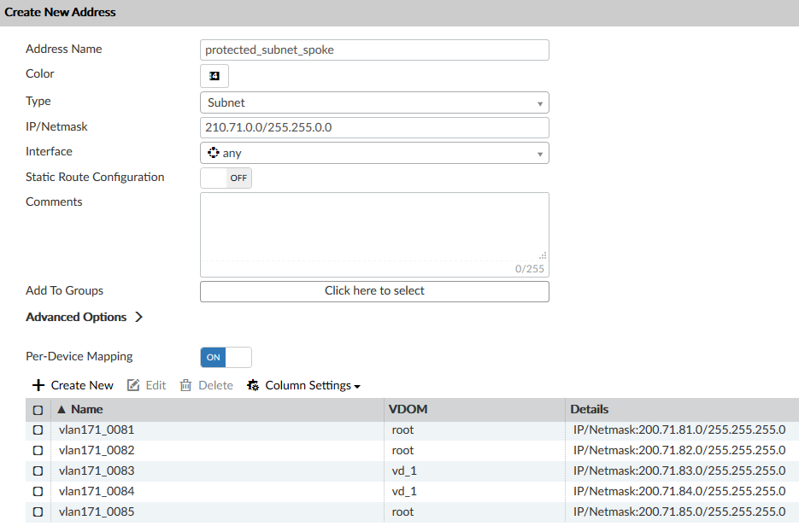The width and height of the screenshot is (799, 532).
Task: Click the root VDOM of vlan171_0085
Action: pyautogui.click(x=402, y=512)
